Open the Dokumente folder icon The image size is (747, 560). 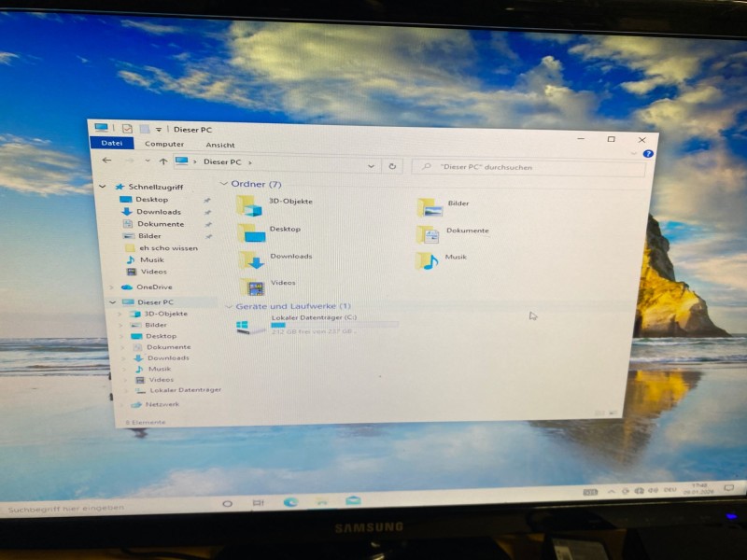(x=428, y=233)
